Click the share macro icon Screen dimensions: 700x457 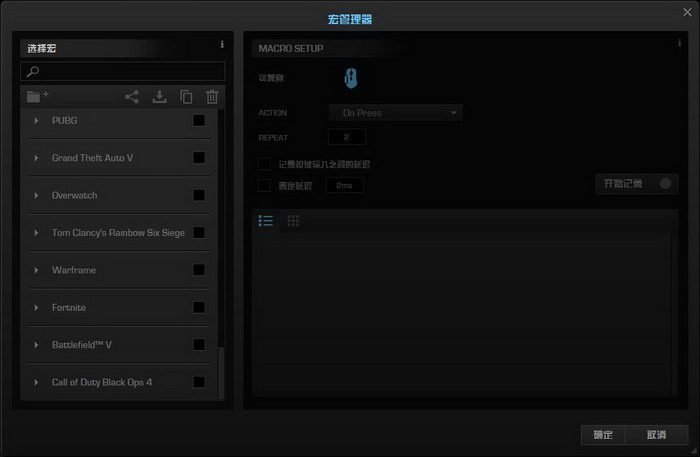pos(132,97)
